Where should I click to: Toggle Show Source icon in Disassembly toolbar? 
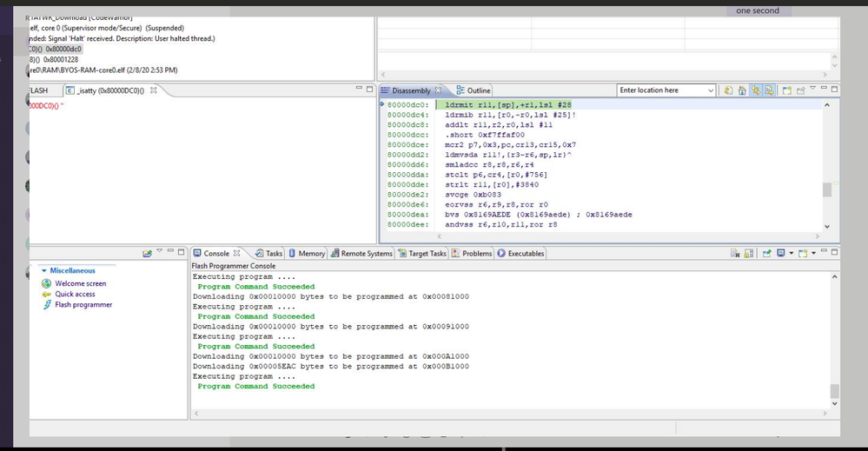click(x=770, y=90)
